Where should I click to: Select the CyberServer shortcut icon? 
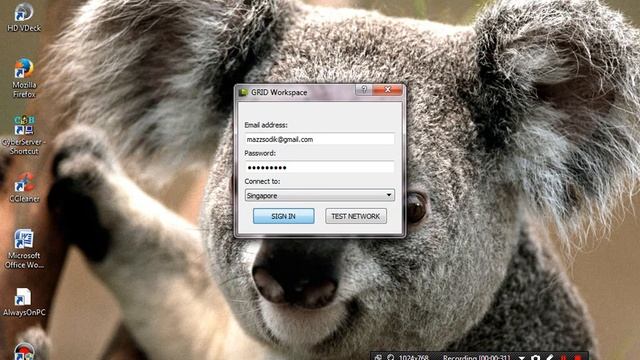(x=24, y=135)
